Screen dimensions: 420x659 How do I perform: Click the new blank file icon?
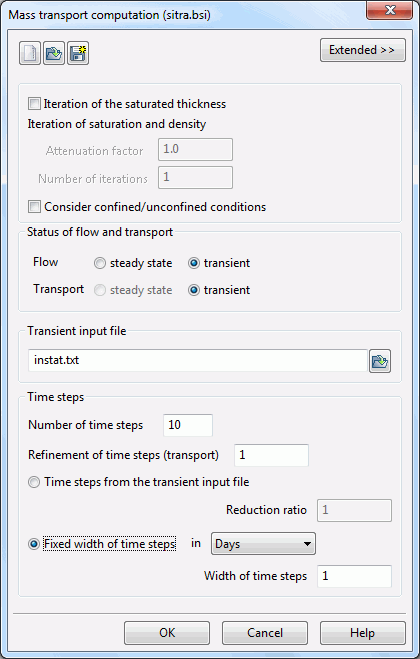tap(30, 53)
